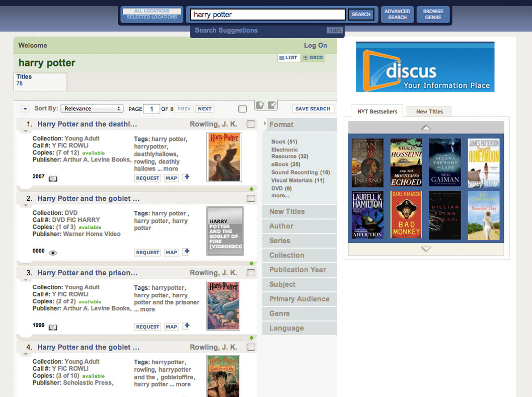Open the Titles 78 tab

[40, 82]
